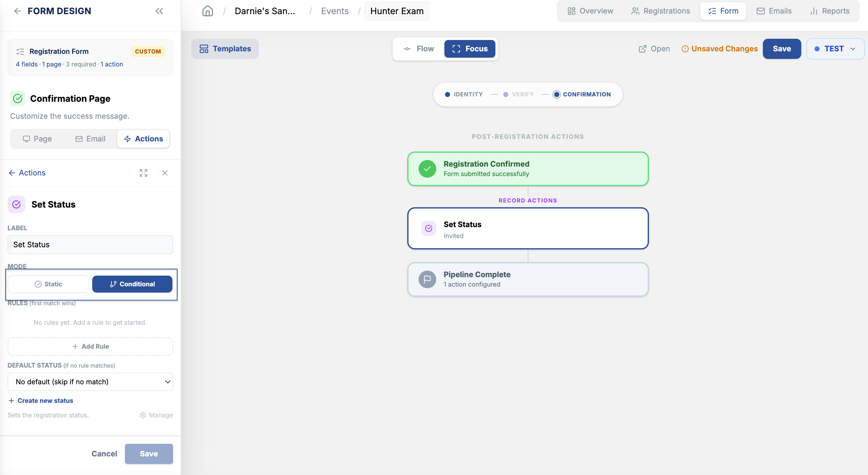Cancel the Set Status edits
The width and height of the screenshot is (868, 475).
click(104, 454)
